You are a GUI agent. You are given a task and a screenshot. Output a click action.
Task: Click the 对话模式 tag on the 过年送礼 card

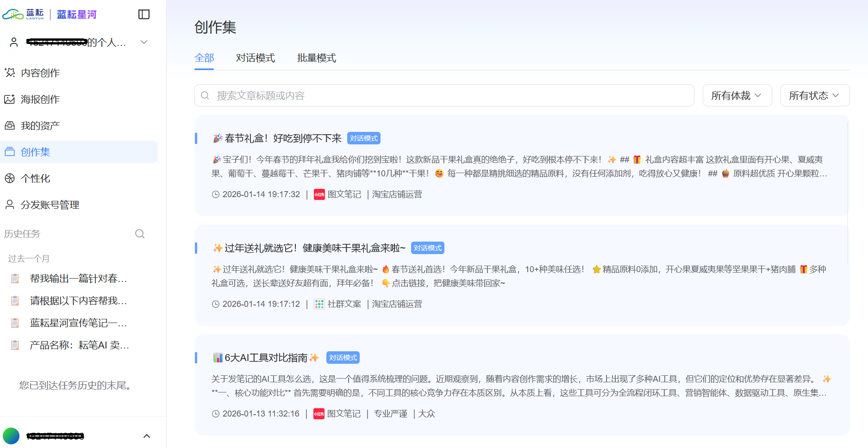point(428,248)
